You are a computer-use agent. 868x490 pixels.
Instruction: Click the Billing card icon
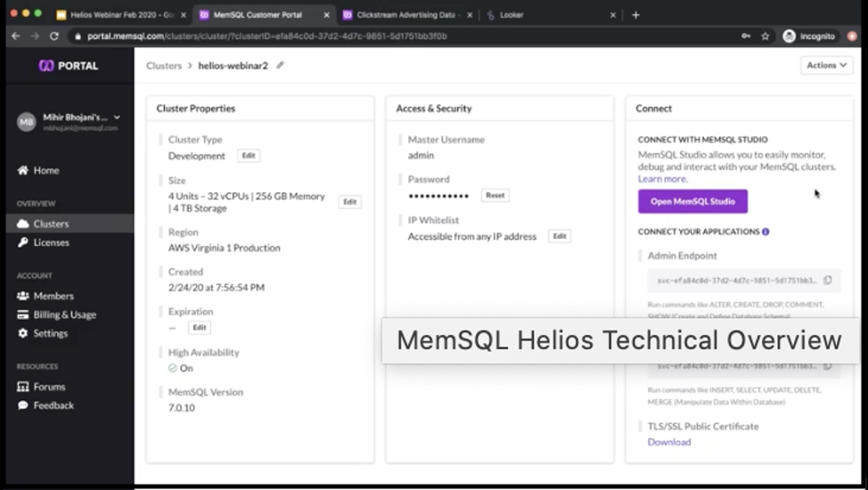[22, 314]
